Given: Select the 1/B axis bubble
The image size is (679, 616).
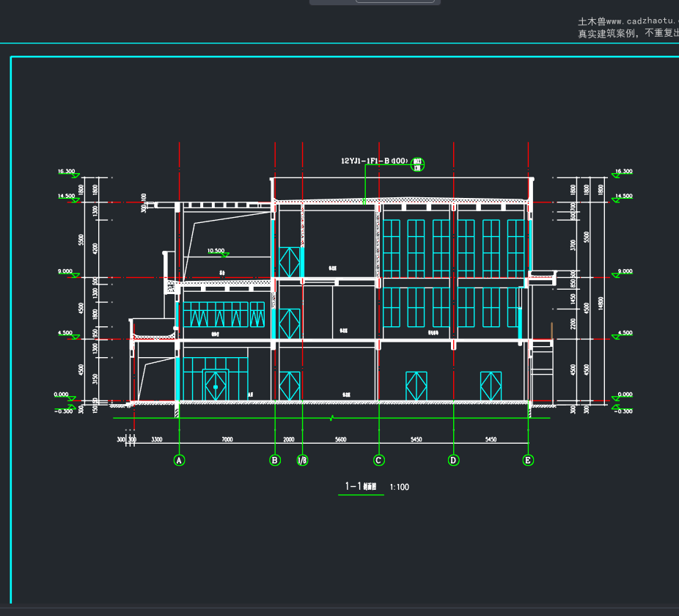Looking at the screenshot, I should coord(302,460).
